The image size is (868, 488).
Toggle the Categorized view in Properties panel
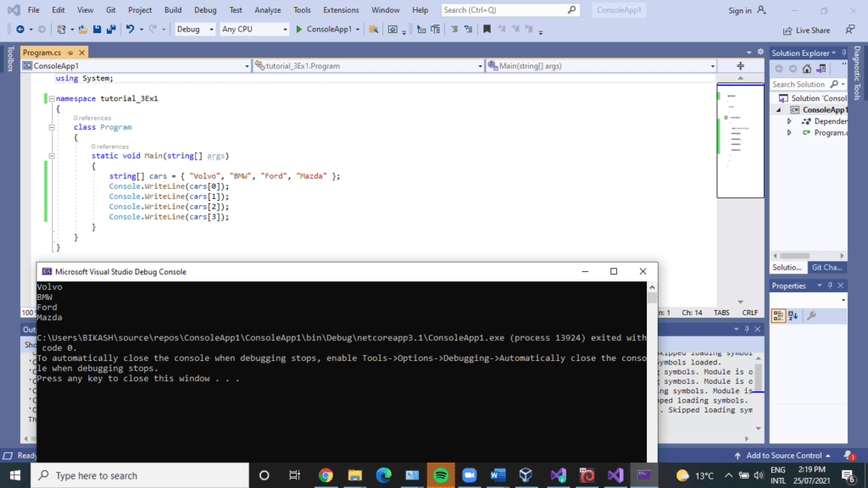pyautogui.click(x=778, y=316)
